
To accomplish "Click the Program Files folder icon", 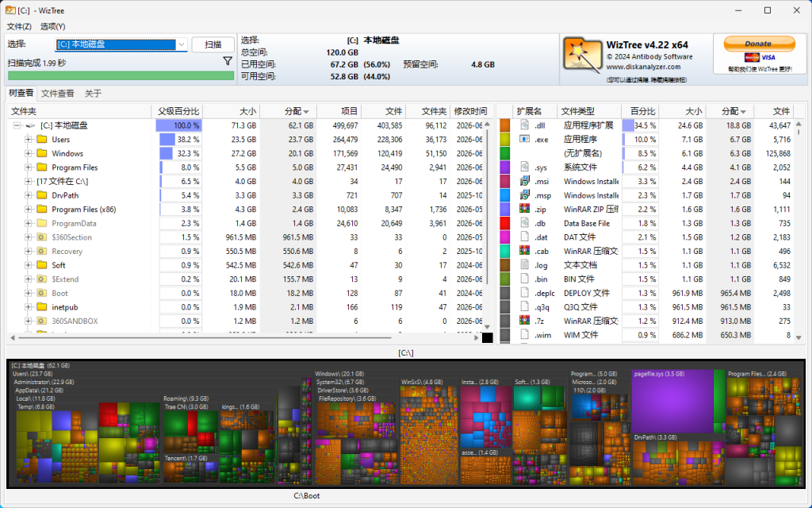I will (42, 167).
